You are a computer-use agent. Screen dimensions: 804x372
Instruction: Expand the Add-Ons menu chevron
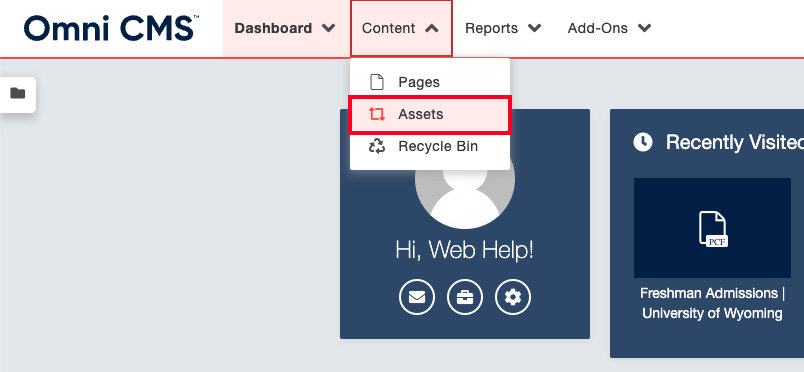coord(645,28)
